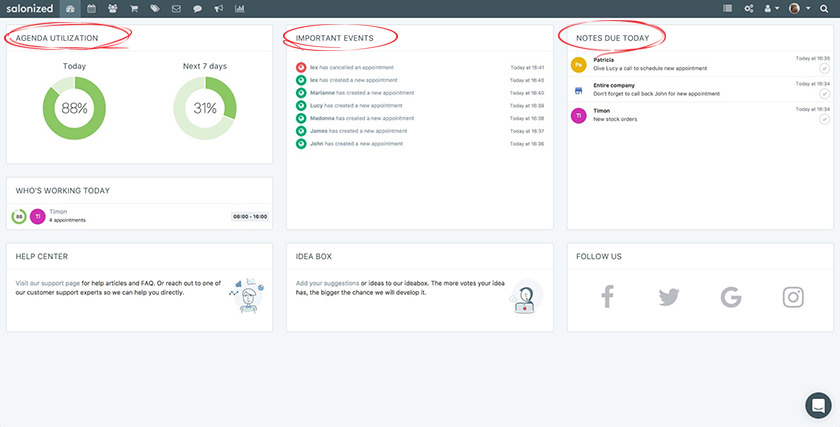
Task: Open the 'New stock orders' note
Action: [x=615, y=119]
